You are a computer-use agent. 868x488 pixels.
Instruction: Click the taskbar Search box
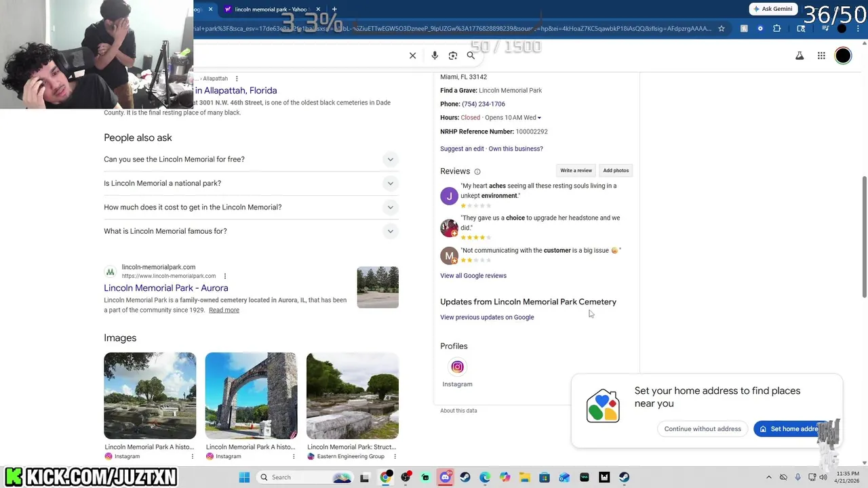(x=303, y=477)
